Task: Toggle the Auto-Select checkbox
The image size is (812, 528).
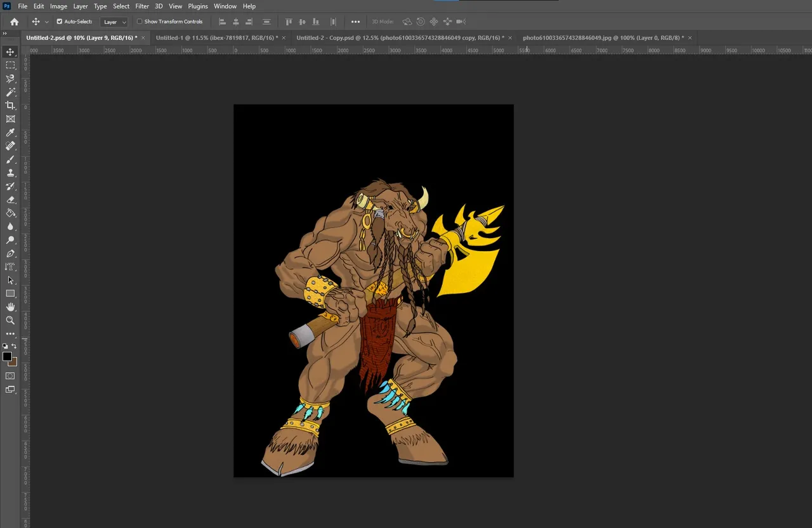Action: 60,22
